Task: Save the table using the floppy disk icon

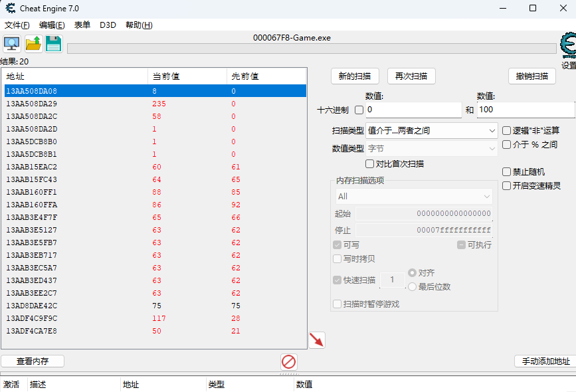Action: 54,44
